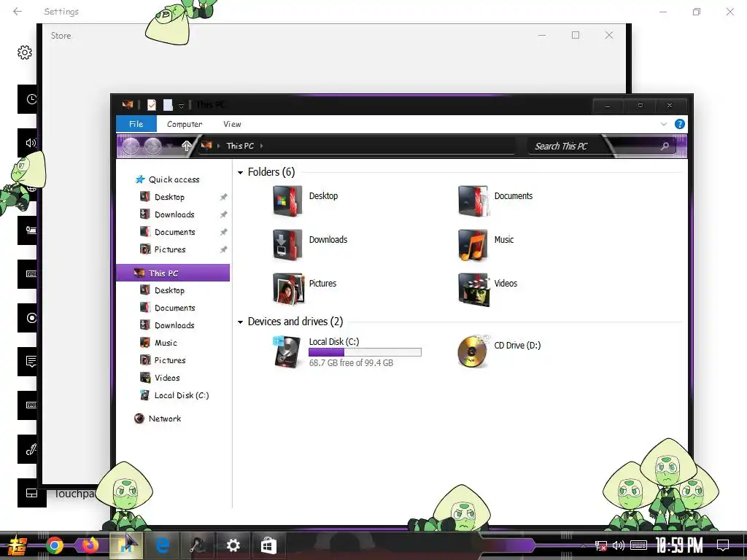Image resolution: width=747 pixels, height=560 pixels.
Task: Select the Music folder icon in main pane
Action: coord(473,245)
